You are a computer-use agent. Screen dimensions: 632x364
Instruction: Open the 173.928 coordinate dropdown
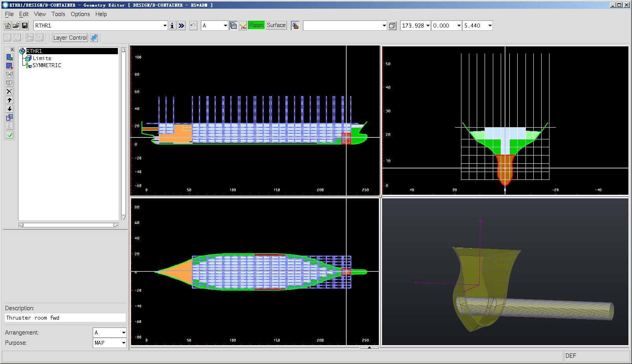pos(428,26)
